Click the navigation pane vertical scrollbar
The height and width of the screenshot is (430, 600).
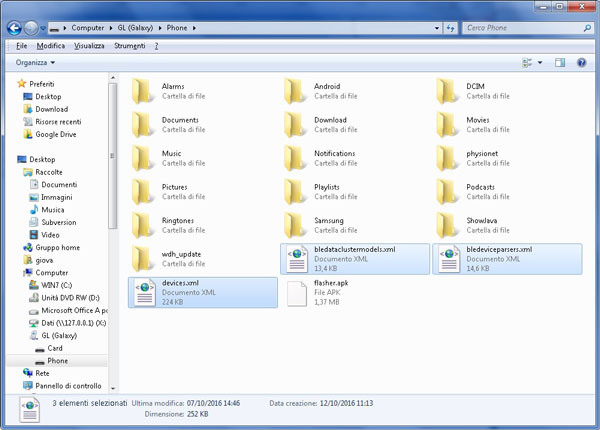pos(112,230)
